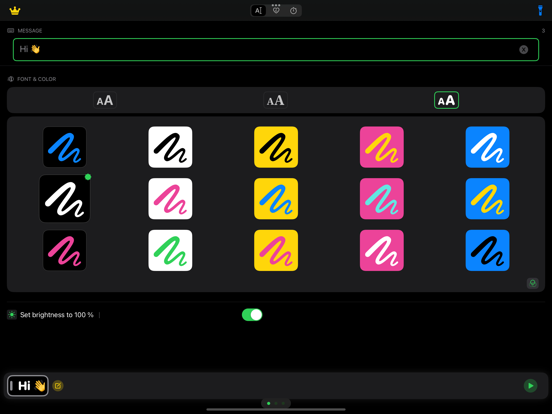552x414 pixels.
Task: Select white text on blue swatch
Action: tap(488, 147)
